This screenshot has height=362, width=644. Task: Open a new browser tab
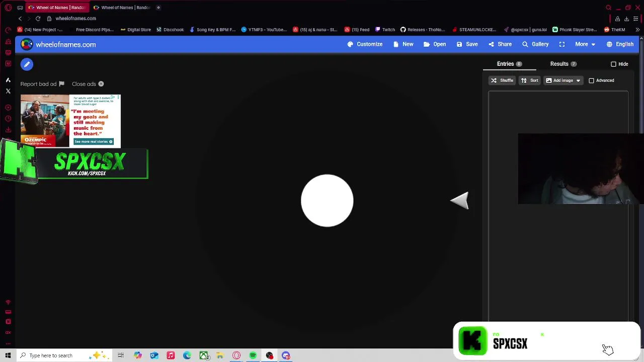coord(158,8)
